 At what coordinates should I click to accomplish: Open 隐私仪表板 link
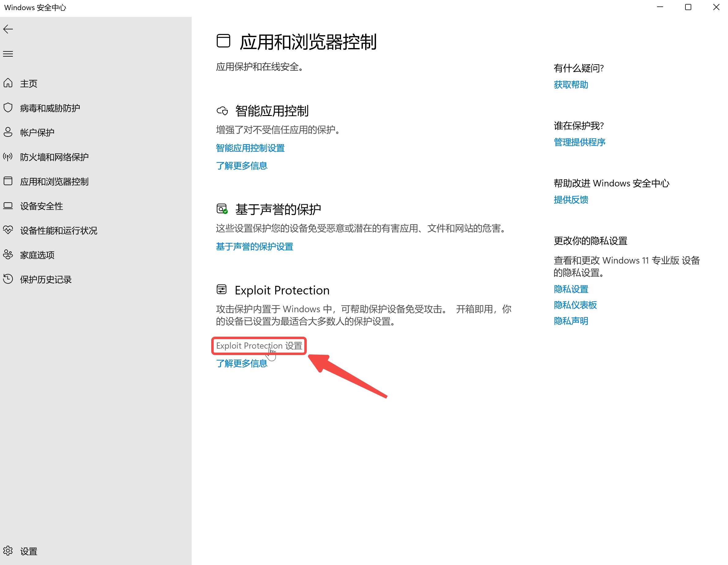tap(575, 305)
